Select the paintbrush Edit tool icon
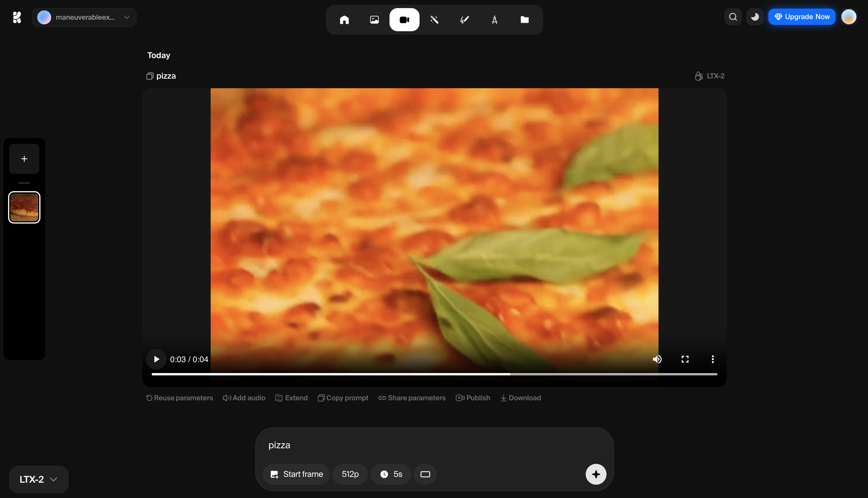868x498 pixels. 464,19
